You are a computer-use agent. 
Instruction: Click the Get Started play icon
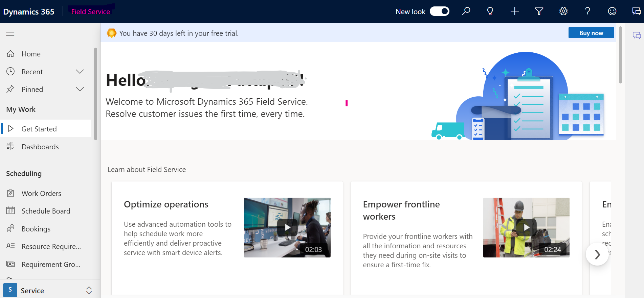[11, 129]
